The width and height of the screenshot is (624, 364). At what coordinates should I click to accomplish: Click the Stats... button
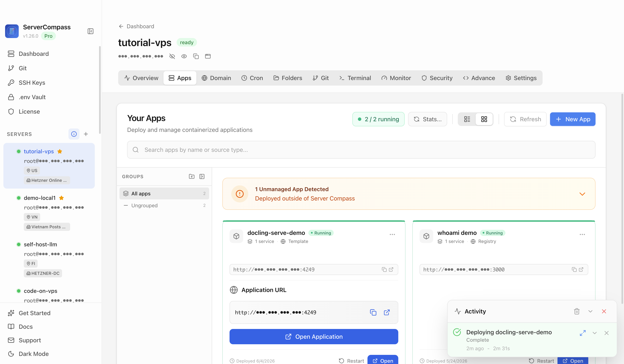pyautogui.click(x=427, y=119)
